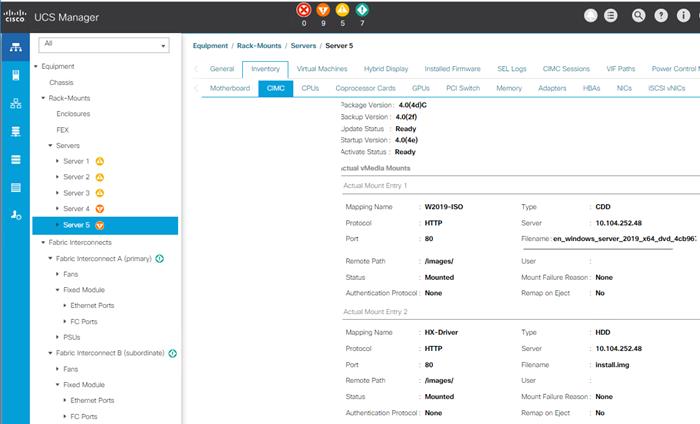Open the Hybrid Display tab
Viewport: 700px width, 424px height.
[386, 69]
